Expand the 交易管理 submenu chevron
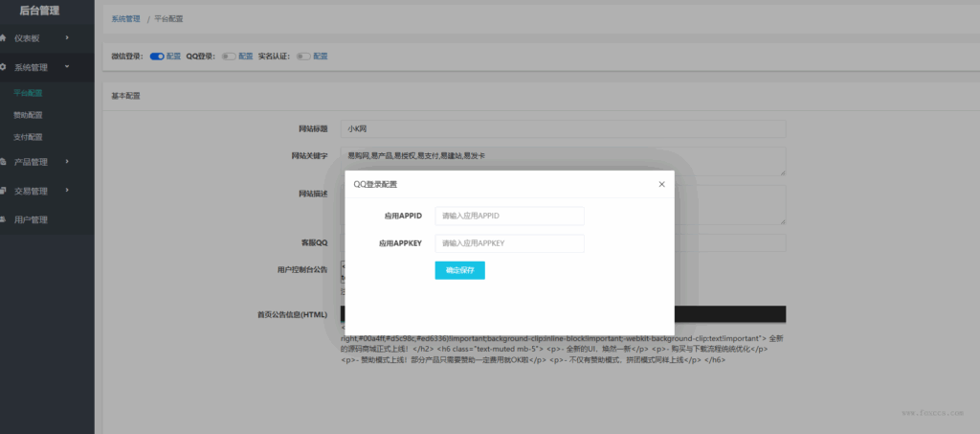Viewport: 980px width, 434px height. (x=67, y=190)
